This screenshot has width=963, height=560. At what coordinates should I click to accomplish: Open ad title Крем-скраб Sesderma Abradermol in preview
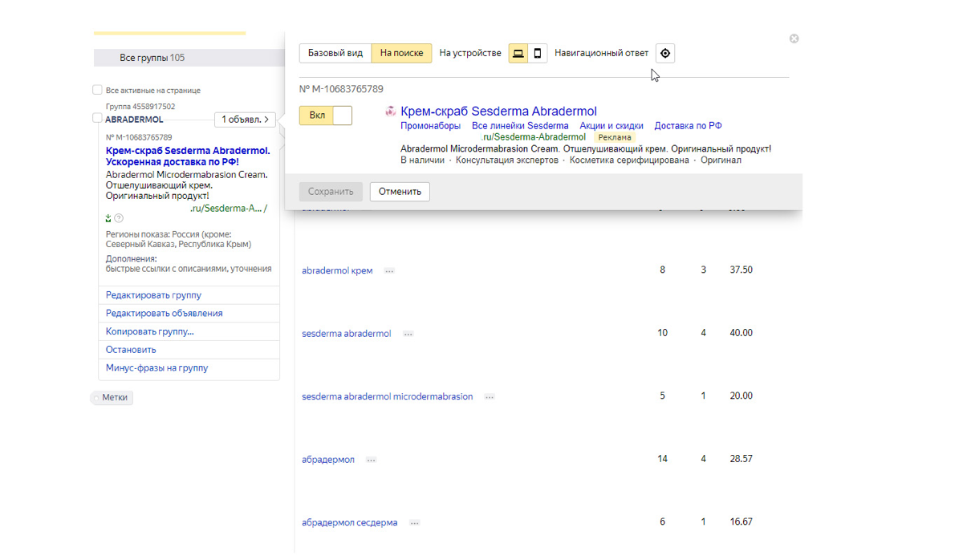pos(498,112)
